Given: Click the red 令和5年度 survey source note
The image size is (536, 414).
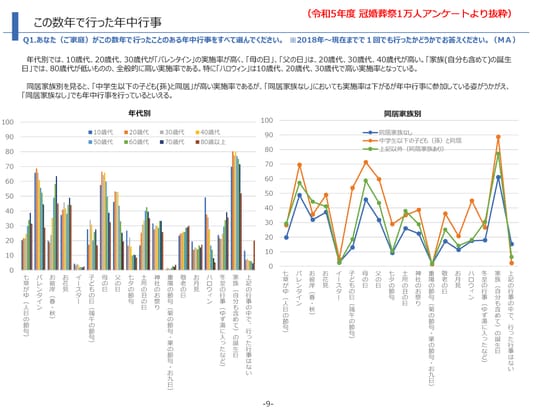Looking at the screenshot, I should click(x=410, y=13).
